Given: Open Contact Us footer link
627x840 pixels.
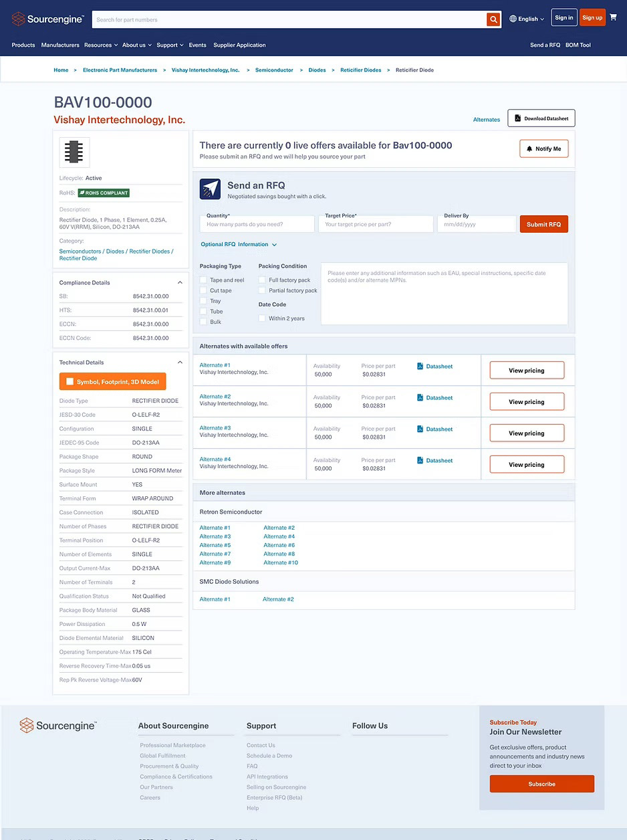Looking at the screenshot, I should tap(261, 745).
